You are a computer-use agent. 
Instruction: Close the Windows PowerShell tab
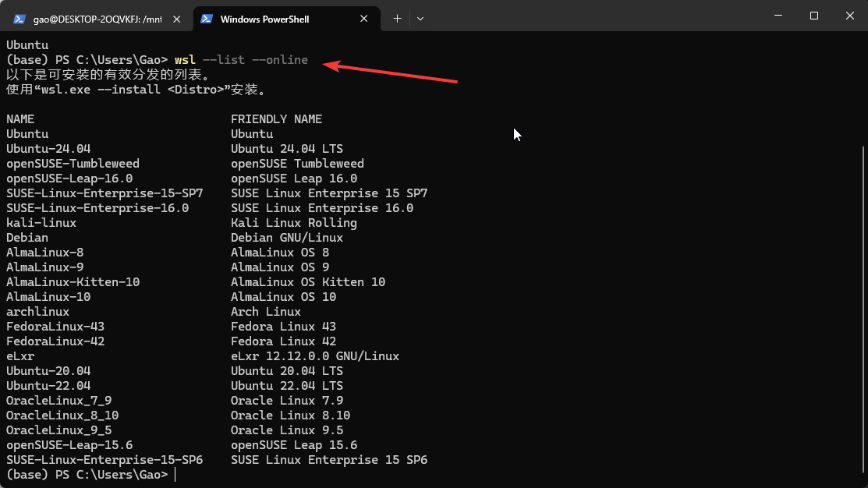pyautogui.click(x=364, y=19)
